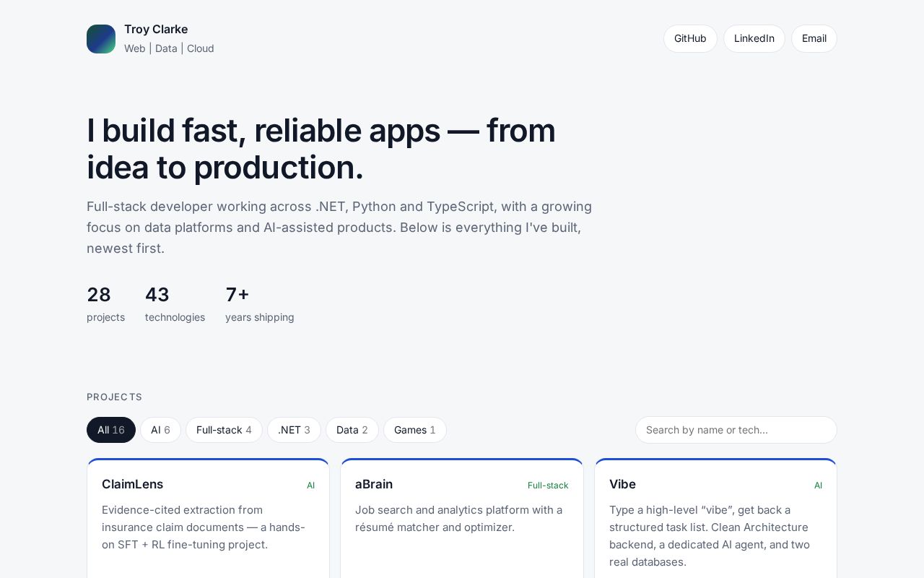Click the ClaimLens description text
924x578 pixels.
coord(204,527)
